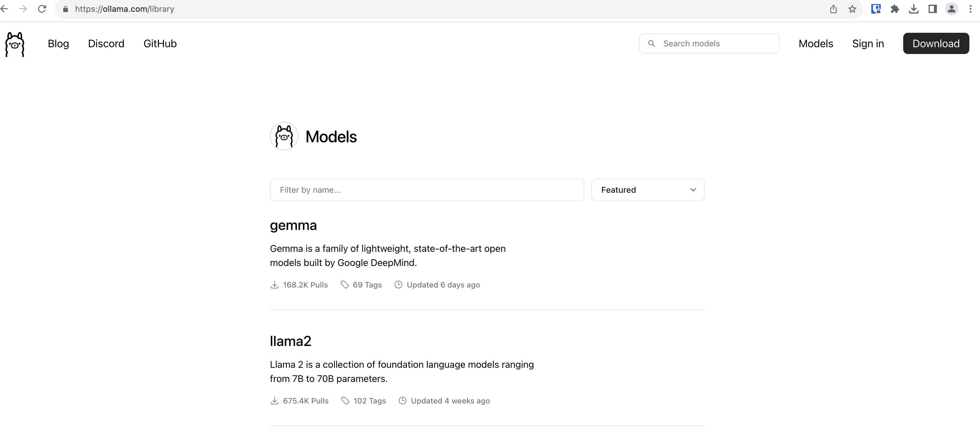Bookmark this page with star icon

[x=852, y=9]
